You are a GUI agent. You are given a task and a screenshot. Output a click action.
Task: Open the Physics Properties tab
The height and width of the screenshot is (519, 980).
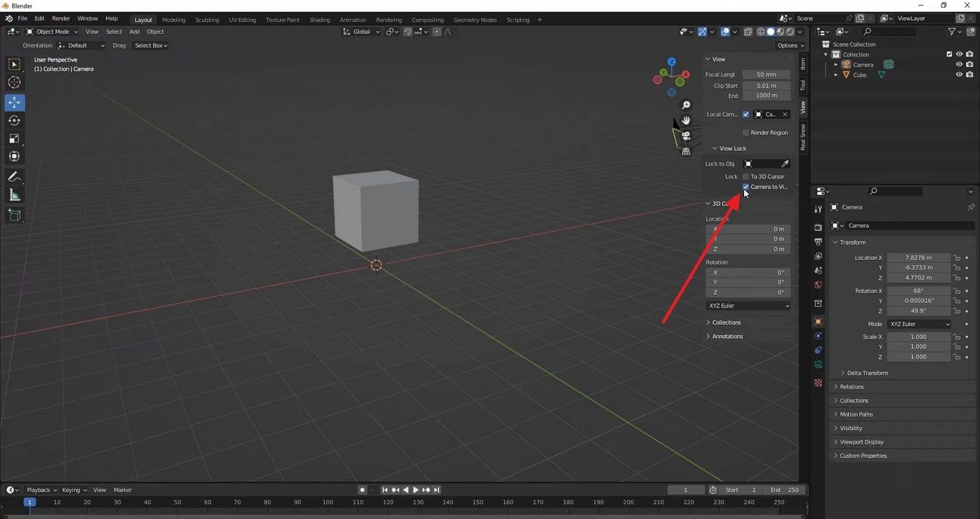point(818,350)
